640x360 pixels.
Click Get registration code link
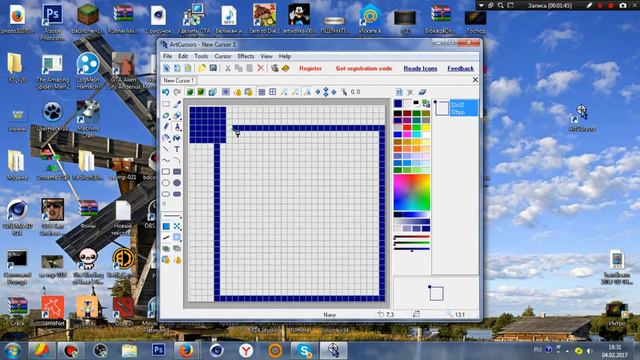point(364,69)
